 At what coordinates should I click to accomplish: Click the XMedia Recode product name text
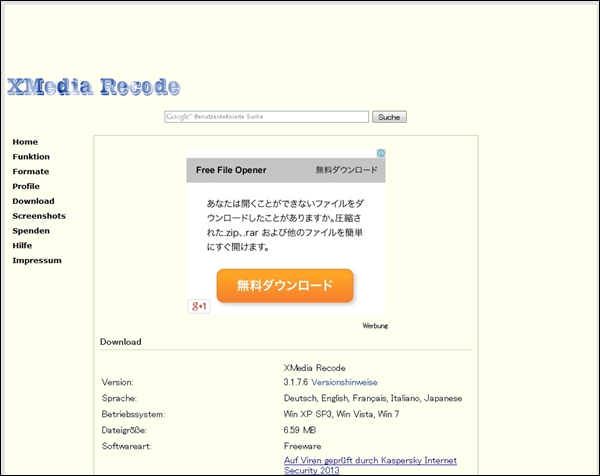(315, 368)
